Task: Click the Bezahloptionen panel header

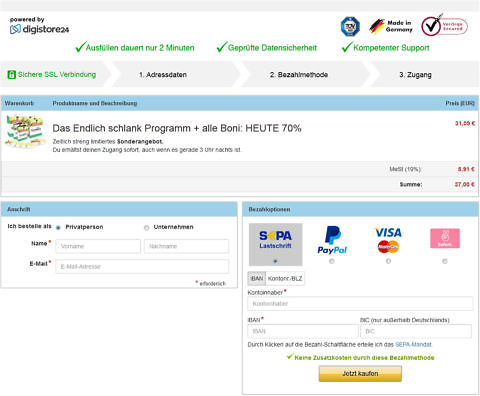Action: coord(360,209)
